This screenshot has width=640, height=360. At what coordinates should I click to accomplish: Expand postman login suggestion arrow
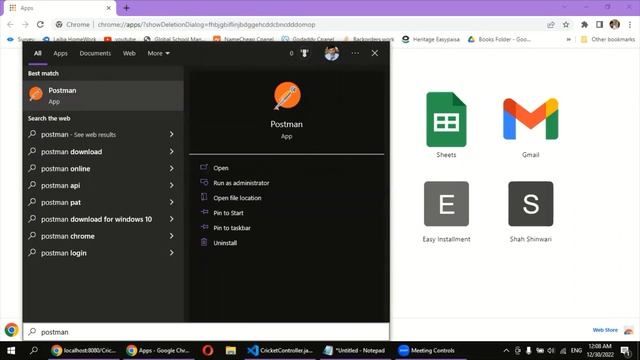171,253
